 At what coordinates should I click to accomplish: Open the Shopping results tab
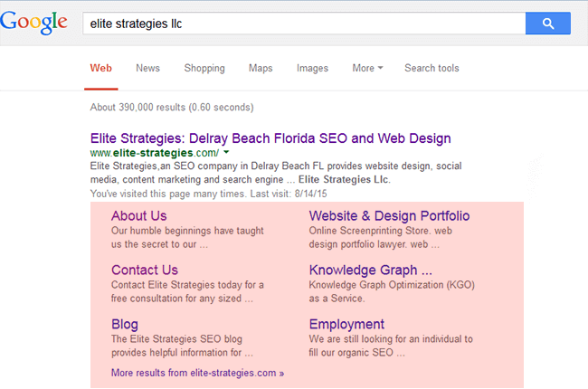204,68
